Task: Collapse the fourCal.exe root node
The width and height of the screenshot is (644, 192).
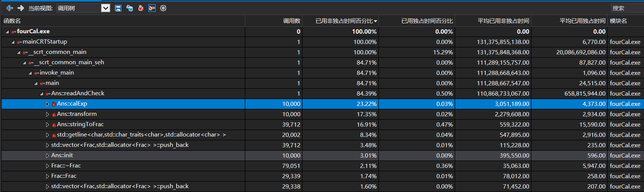Action: click(x=7, y=32)
